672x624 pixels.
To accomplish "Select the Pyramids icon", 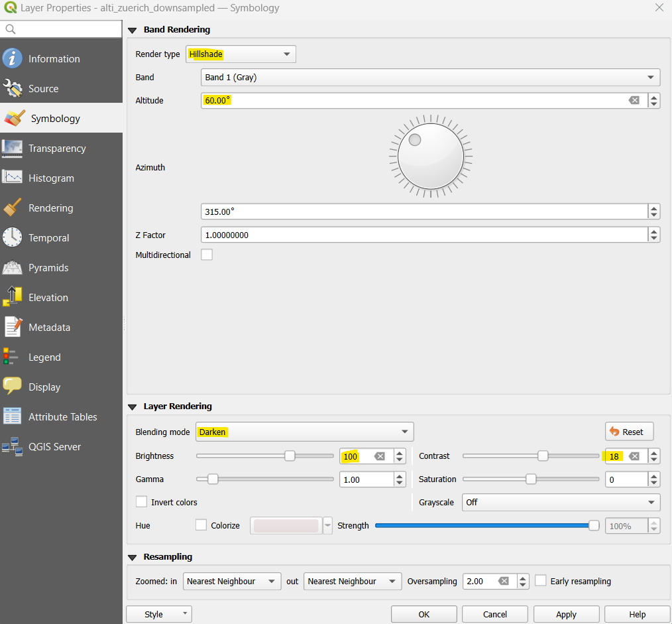I will pyautogui.click(x=13, y=267).
